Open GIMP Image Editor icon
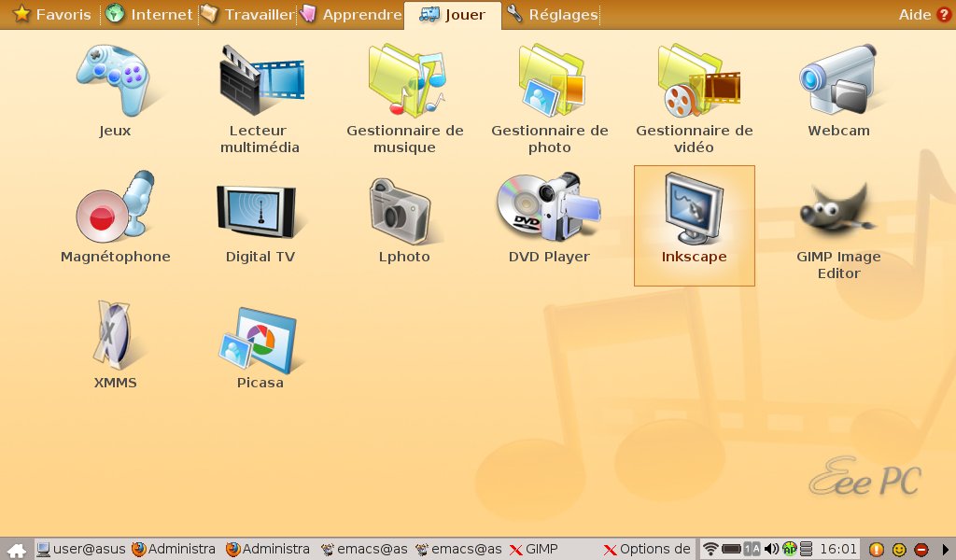 [x=837, y=210]
